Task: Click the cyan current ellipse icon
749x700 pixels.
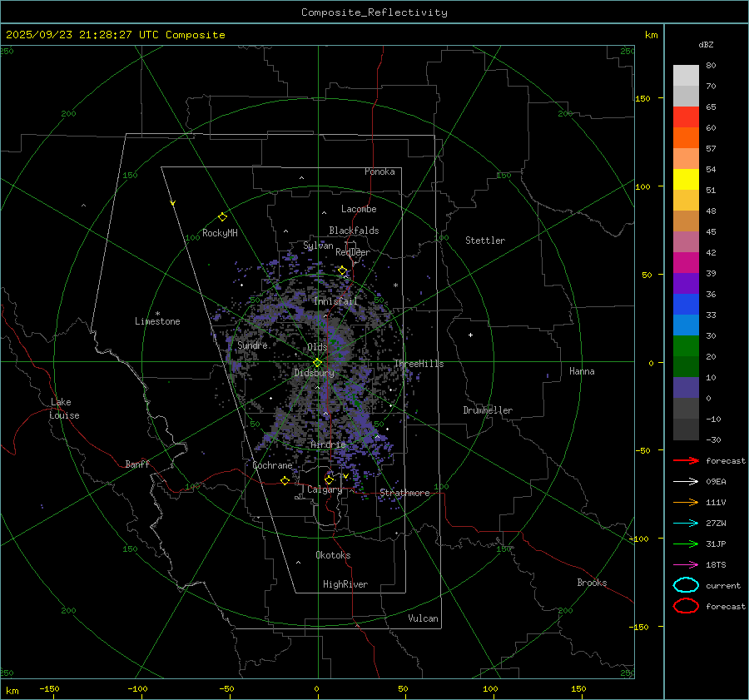Action: [686, 585]
